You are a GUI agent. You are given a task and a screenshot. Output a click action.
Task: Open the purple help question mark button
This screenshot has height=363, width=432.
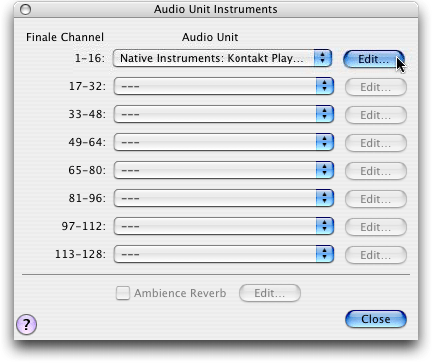click(x=26, y=324)
